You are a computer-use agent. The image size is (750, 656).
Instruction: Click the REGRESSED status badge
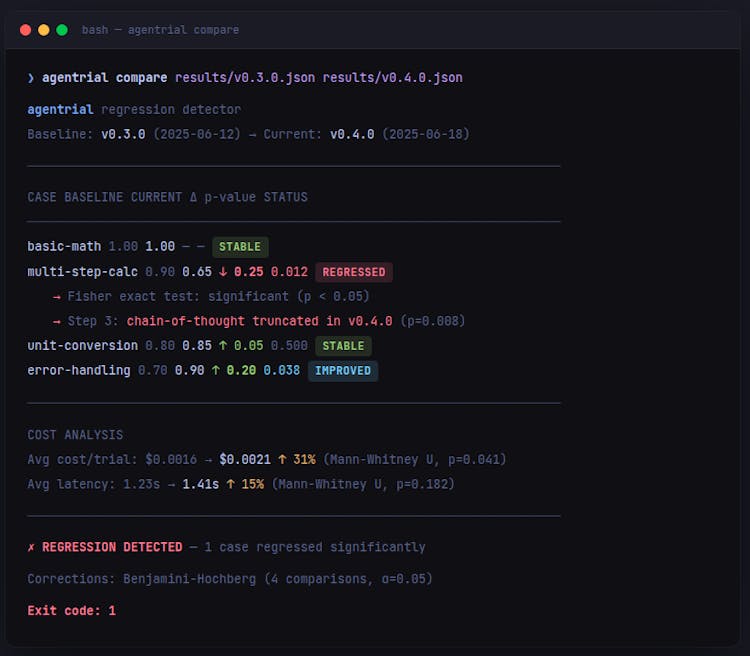point(354,272)
